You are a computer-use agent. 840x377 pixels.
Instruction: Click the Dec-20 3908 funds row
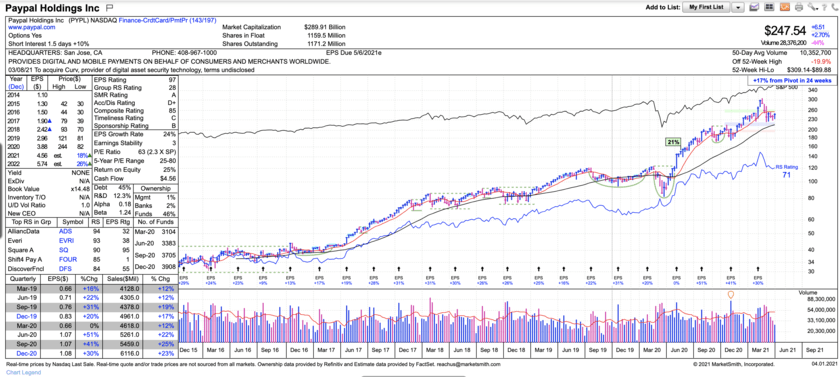156,267
